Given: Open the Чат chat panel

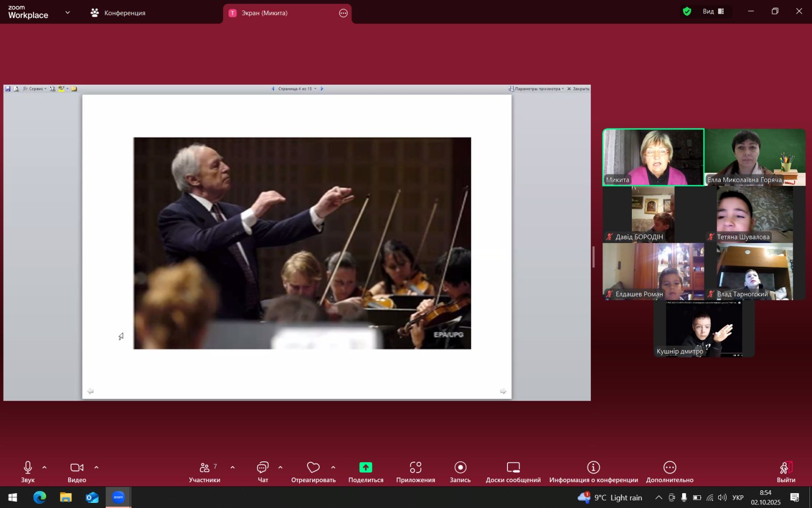Looking at the screenshot, I should [262, 471].
